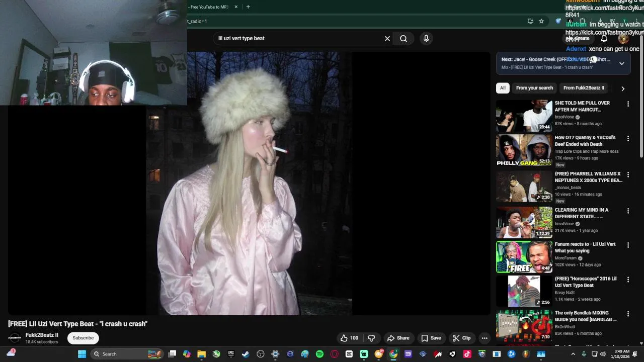
Task: Share the video
Action: point(398,338)
